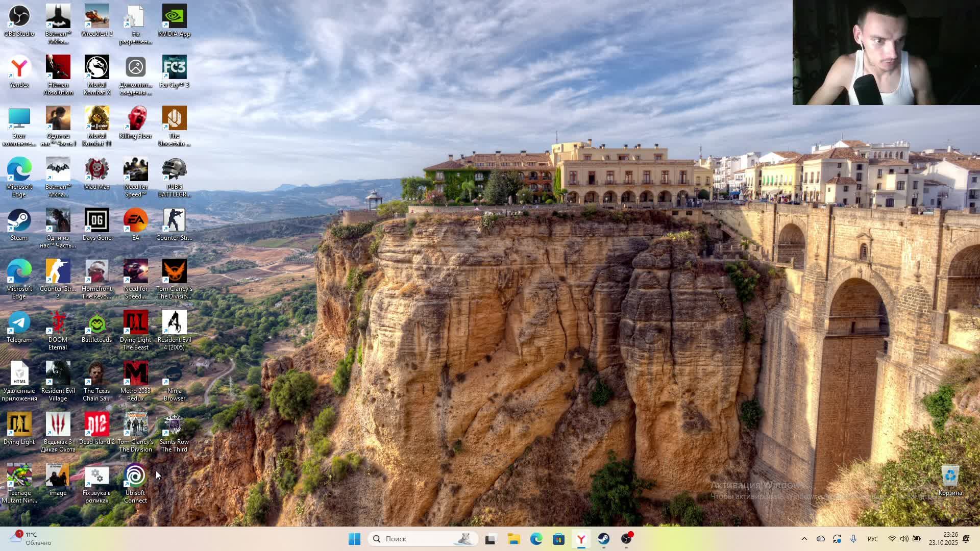This screenshot has height=551, width=980.
Task: Open File Explorer from the taskbar
Action: pyautogui.click(x=513, y=539)
